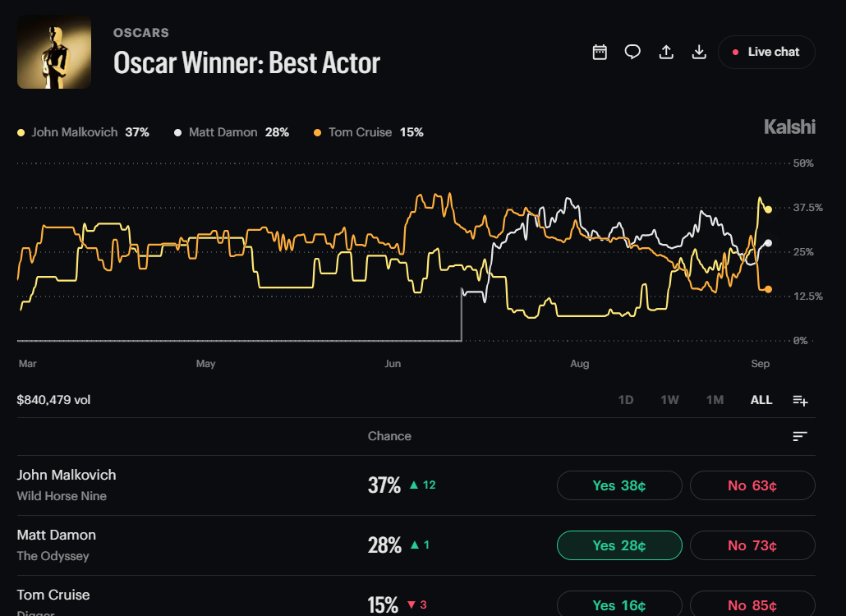The width and height of the screenshot is (846, 616).
Task: Open comments via speech bubble icon
Action: pos(632,53)
